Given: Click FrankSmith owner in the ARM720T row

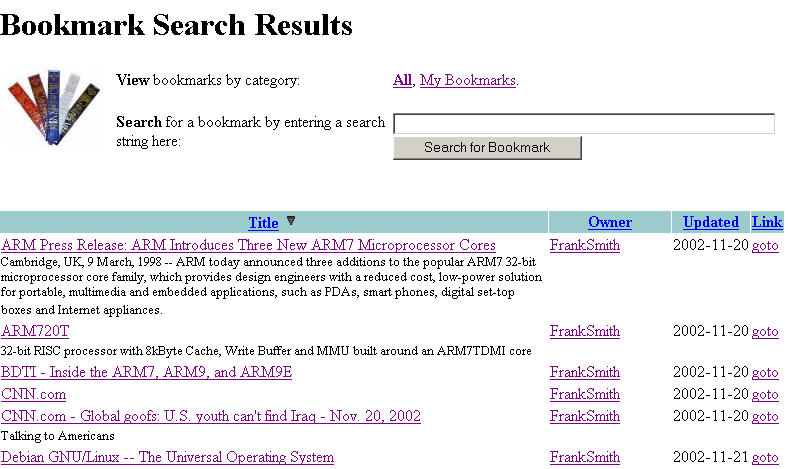Looking at the screenshot, I should [584, 331].
